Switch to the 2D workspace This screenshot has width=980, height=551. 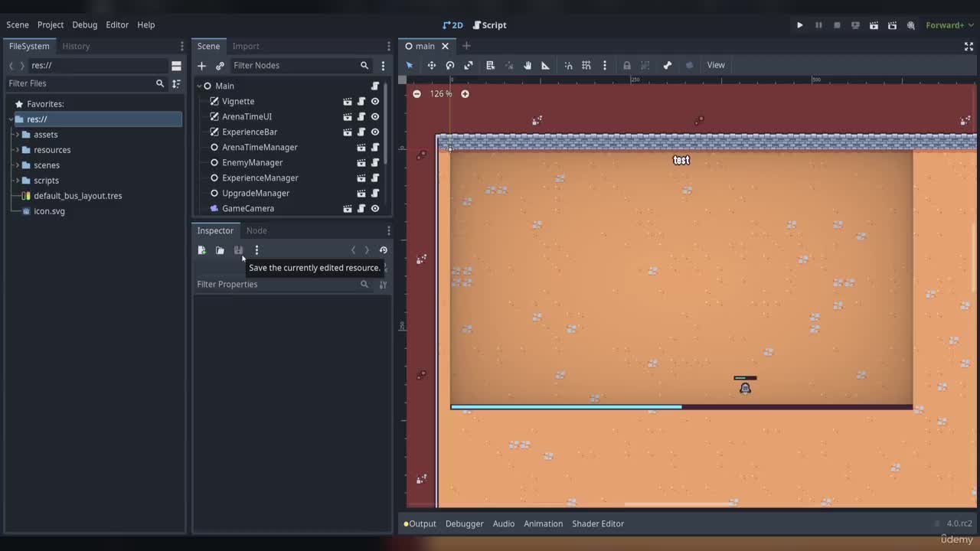coord(453,25)
